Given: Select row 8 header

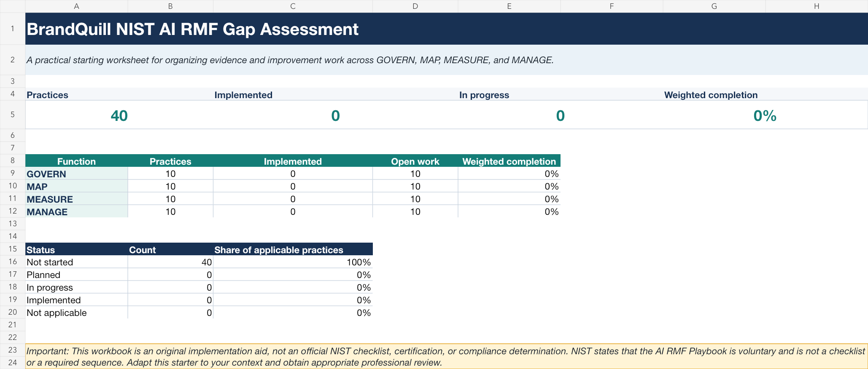Looking at the screenshot, I should point(13,160).
